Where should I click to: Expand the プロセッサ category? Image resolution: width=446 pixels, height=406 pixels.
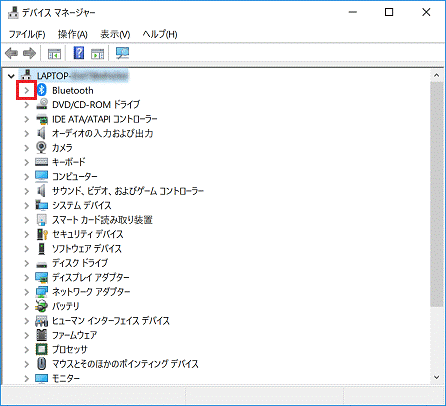click(x=27, y=349)
